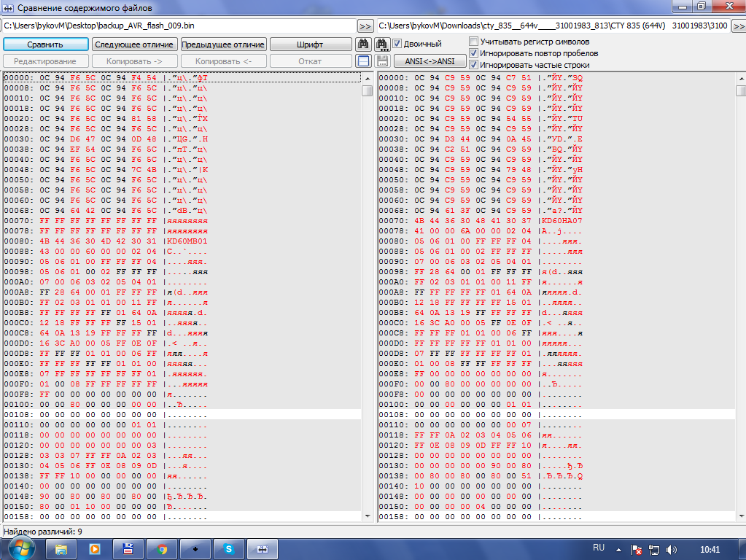Click the window layout icon below binoculars

coord(364,61)
